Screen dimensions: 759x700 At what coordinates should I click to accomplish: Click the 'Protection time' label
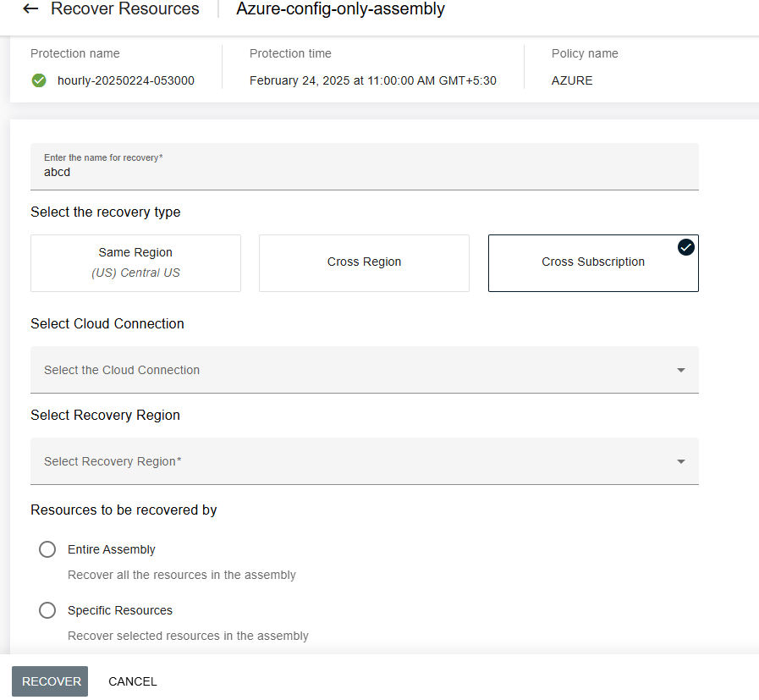pyautogui.click(x=290, y=53)
